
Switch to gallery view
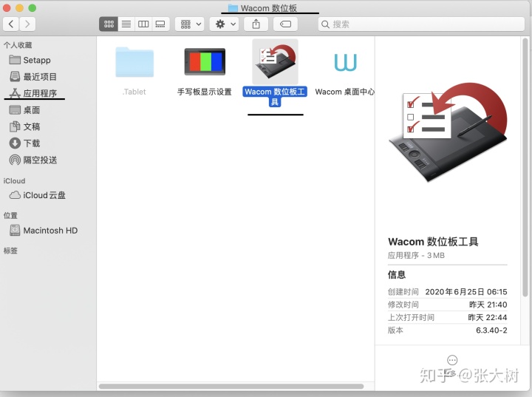[x=160, y=24]
